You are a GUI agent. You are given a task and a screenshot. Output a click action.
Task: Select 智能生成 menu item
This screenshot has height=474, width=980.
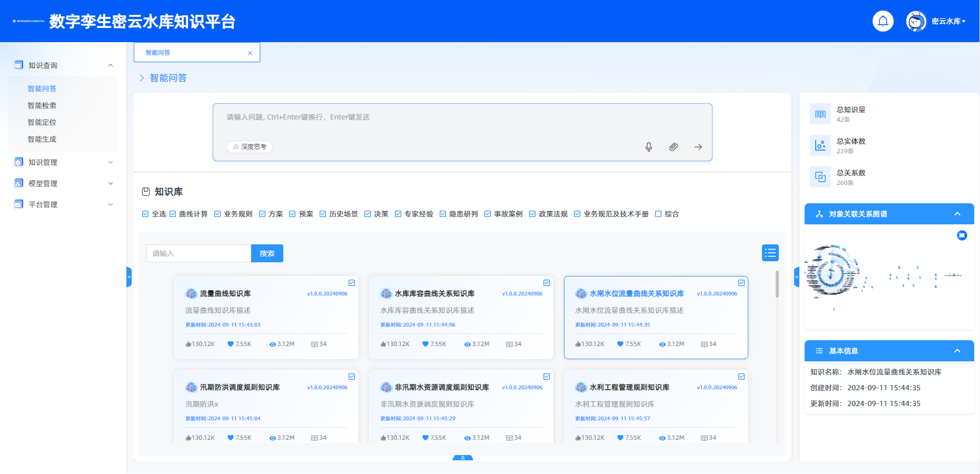coord(42,139)
